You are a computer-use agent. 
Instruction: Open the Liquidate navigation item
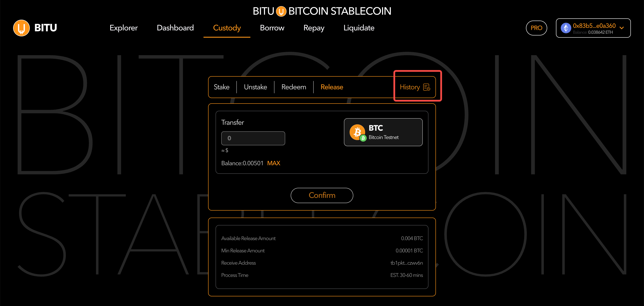tap(359, 28)
